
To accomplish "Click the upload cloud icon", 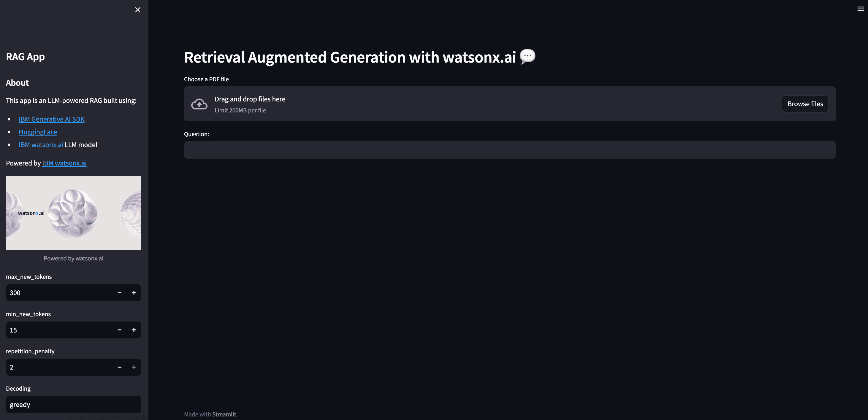I will click(199, 104).
